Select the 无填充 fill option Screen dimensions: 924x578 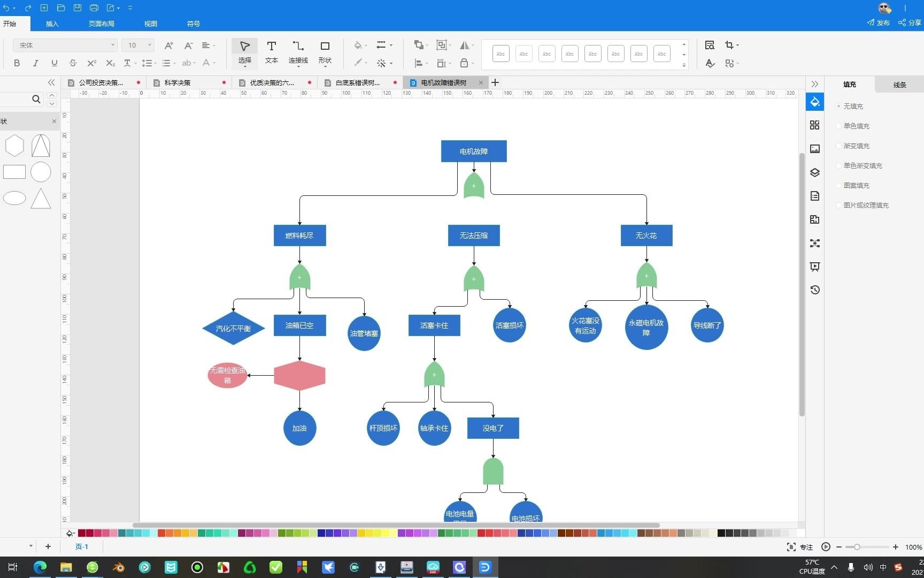[850, 106]
